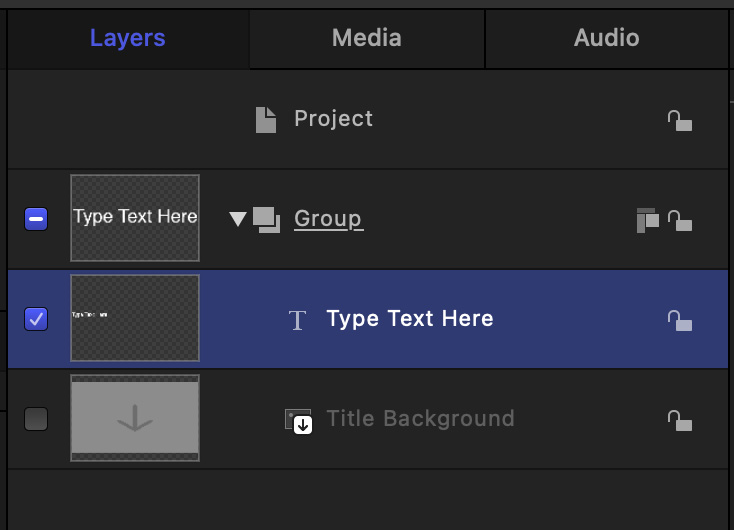Click the Project document icon
734x530 pixels.
coord(265,120)
